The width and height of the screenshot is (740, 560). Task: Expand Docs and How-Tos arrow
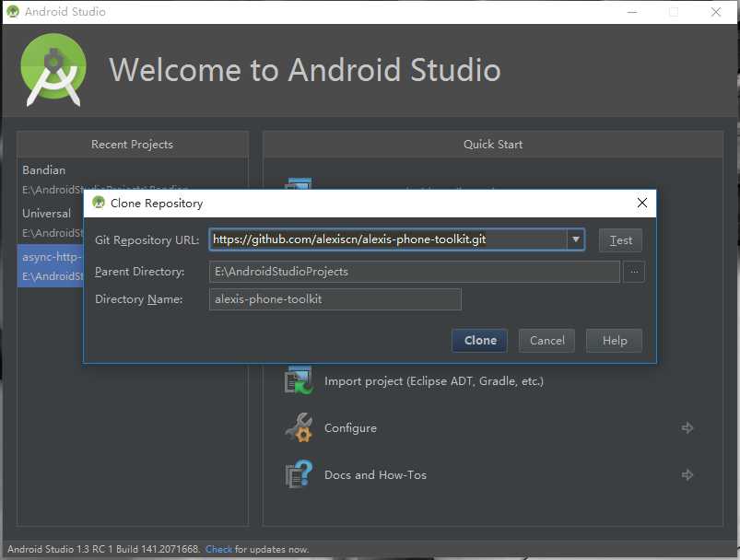click(x=687, y=474)
